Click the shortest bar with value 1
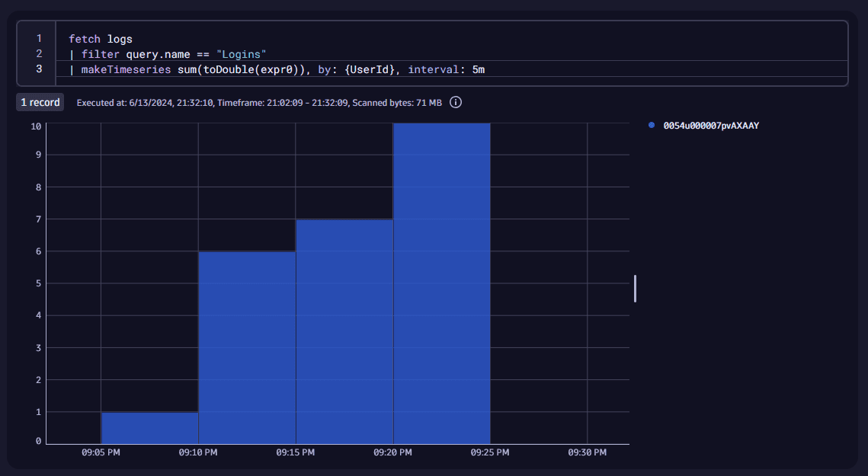Screen dimensions: 868x476 click(149, 428)
